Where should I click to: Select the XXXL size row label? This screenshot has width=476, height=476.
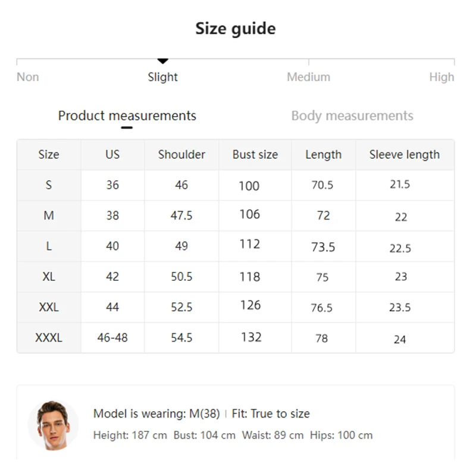pyautogui.click(x=49, y=337)
